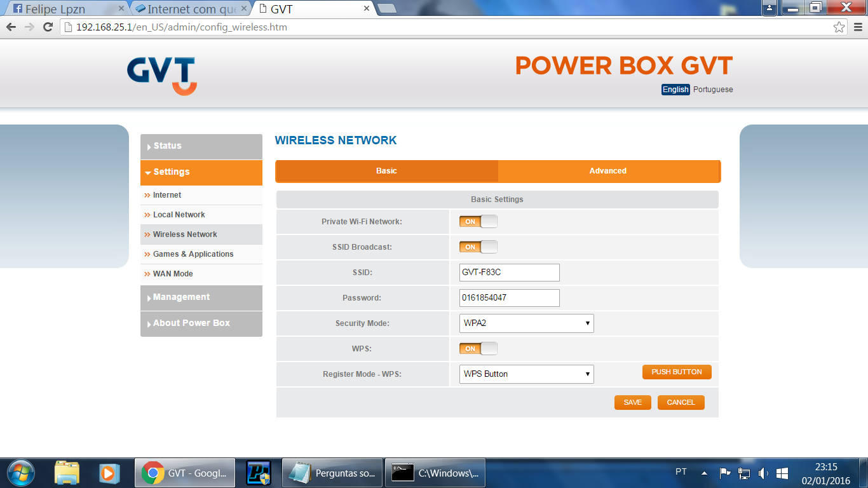Click the SSID input field
Viewport: 868px width, 488px height.
click(x=510, y=273)
